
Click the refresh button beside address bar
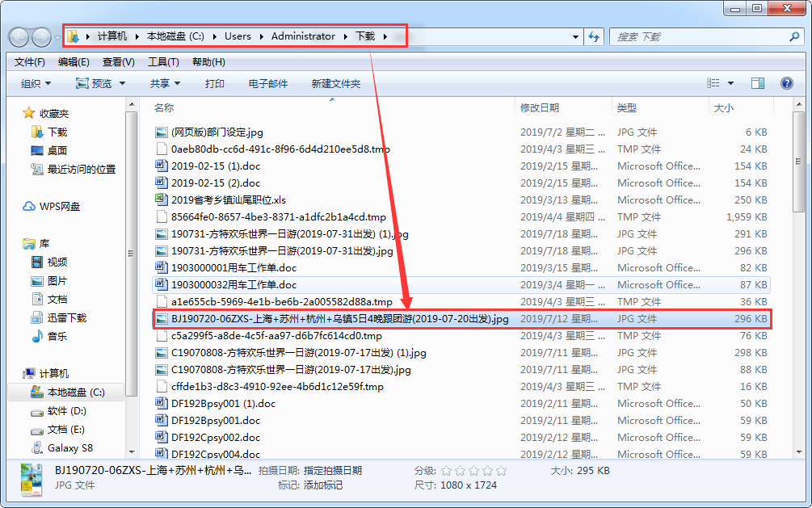pyautogui.click(x=595, y=36)
